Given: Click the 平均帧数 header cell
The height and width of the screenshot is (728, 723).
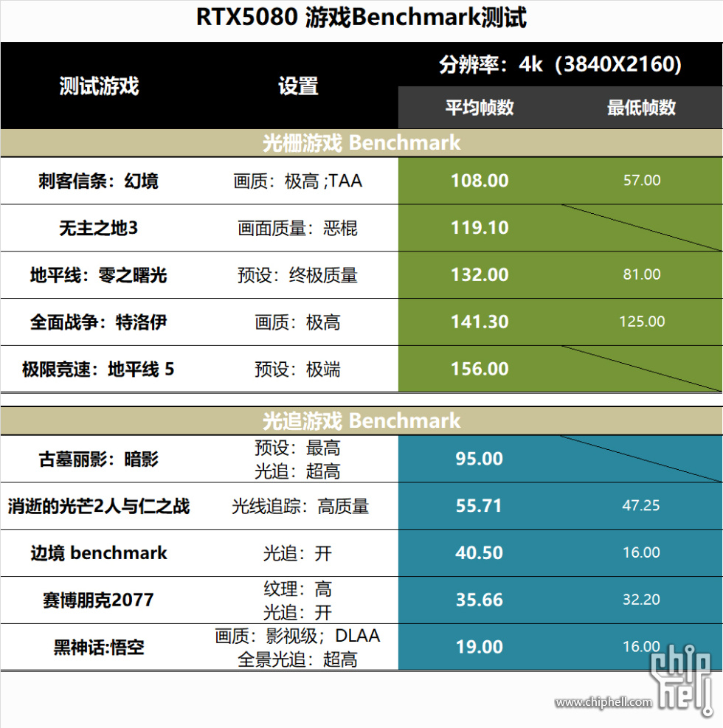Looking at the screenshot, I should (x=480, y=108).
